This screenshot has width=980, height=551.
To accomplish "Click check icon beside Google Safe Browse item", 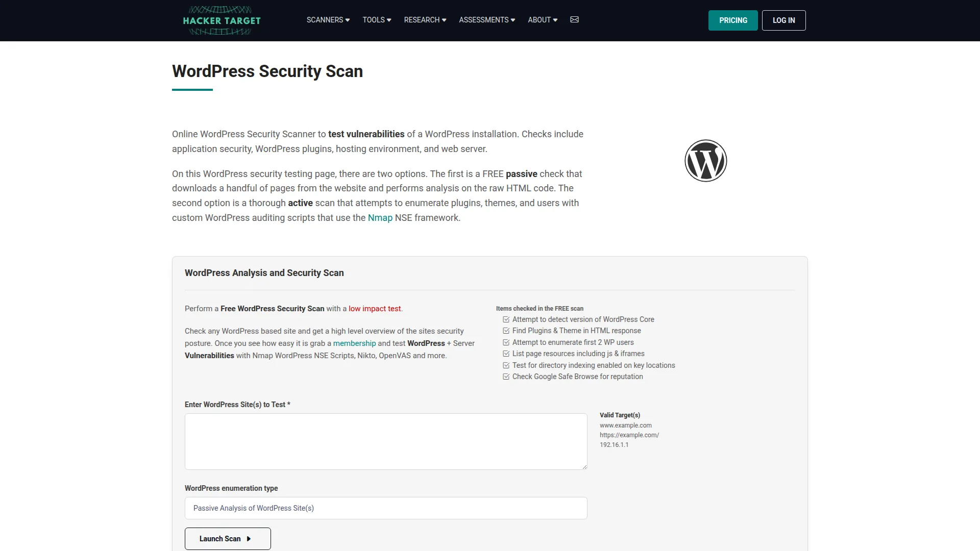I will pyautogui.click(x=506, y=377).
